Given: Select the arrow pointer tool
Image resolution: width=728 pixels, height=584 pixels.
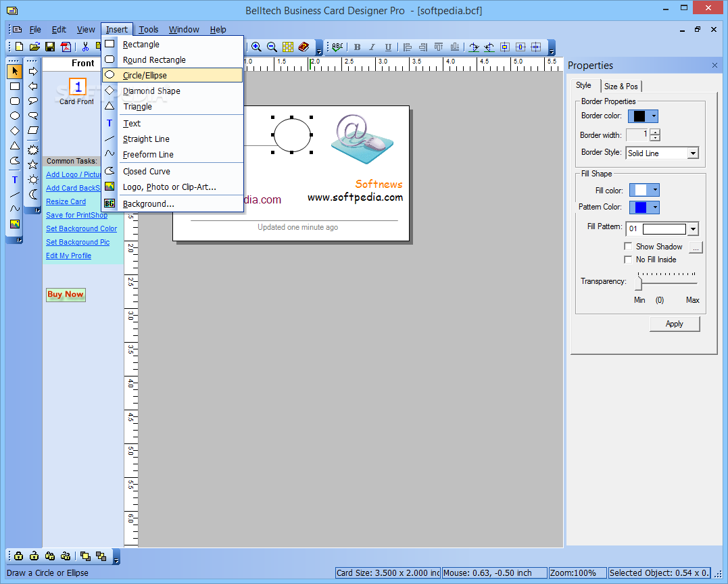Looking at the screenshot, I should [x=15, y=71].
